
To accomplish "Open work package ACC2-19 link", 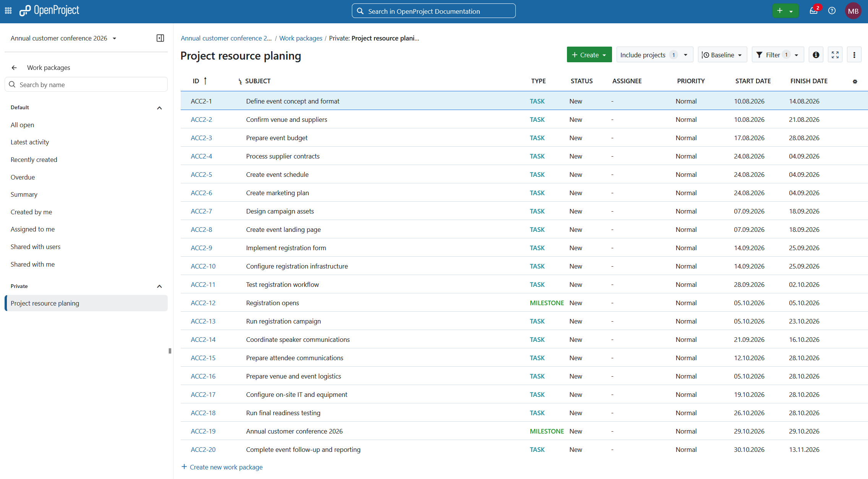I will click(203, 431).
